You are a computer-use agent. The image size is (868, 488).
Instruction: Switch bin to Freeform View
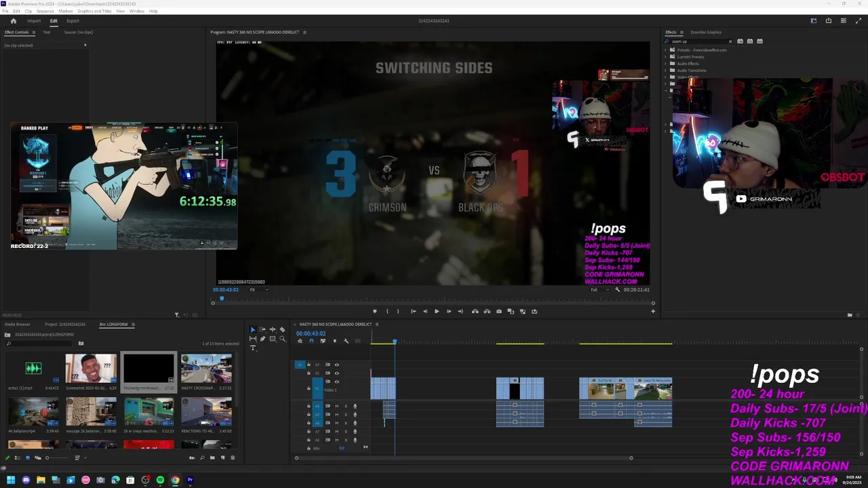point(37,457)
